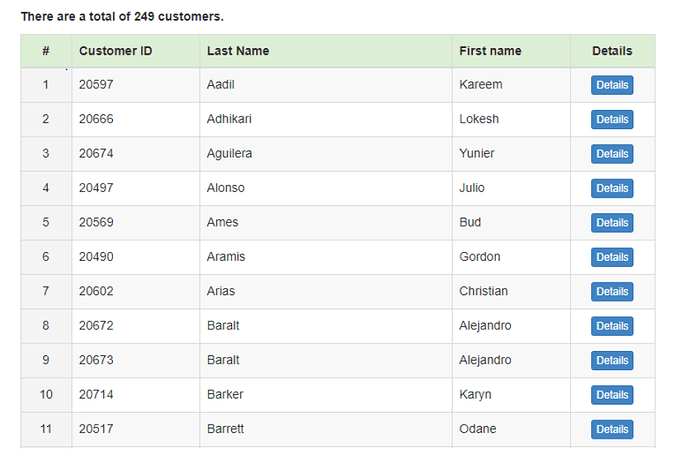The width and height of the screenshot is (690, 467).
Task: Click Details for customer ID 20673
Action: point(612,360)
